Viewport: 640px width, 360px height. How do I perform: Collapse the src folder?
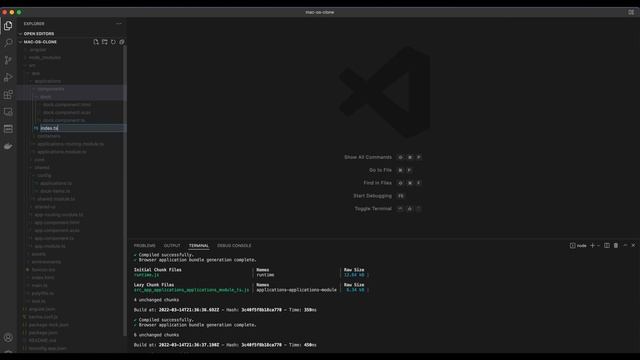pyautogui.click(x=32, y=65)
